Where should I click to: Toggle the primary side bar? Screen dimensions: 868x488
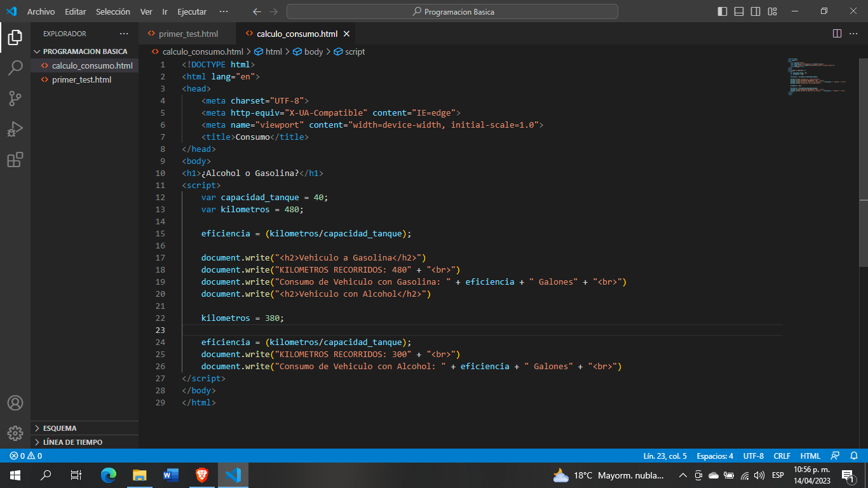tap(722, 11)
